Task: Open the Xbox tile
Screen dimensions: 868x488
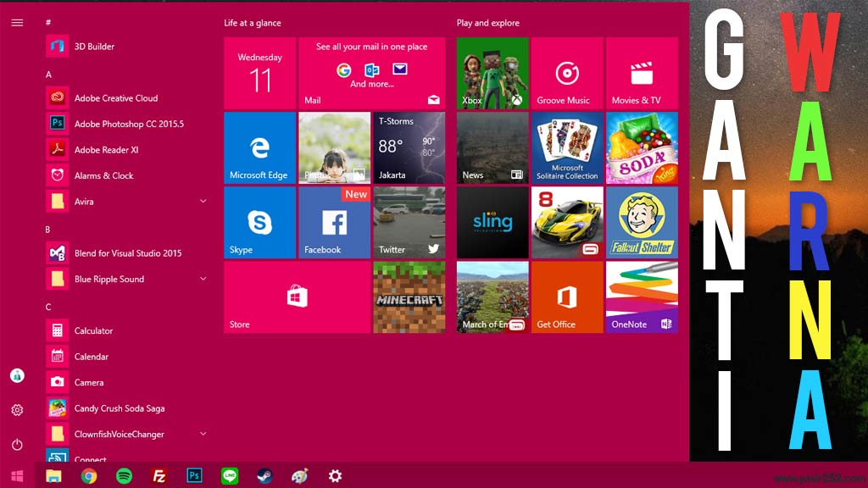Action: point(492,73)
